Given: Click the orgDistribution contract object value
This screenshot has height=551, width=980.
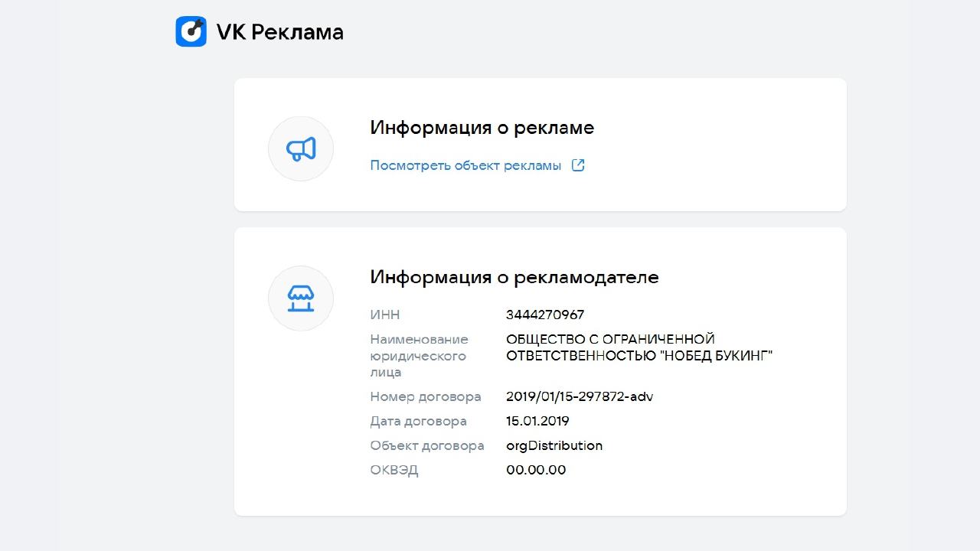Looking at the screenshot, I should [x=554, y=445].
